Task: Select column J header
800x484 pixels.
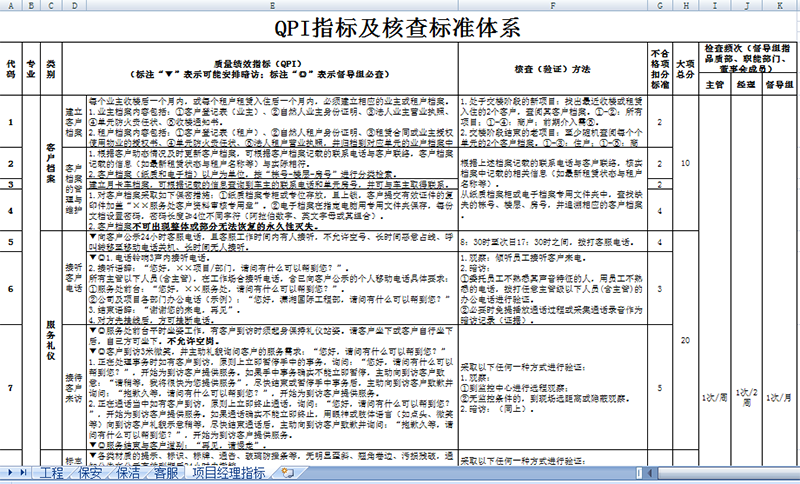Action: point(746,6)
